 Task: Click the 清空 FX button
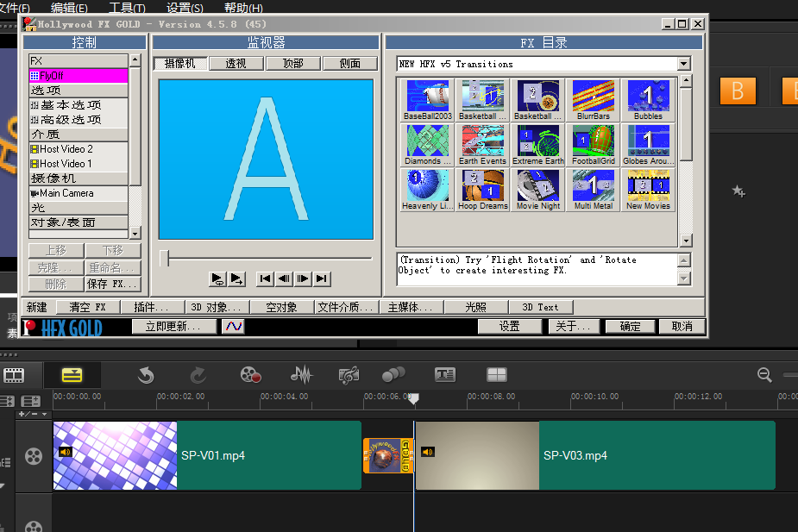(87, 307)
